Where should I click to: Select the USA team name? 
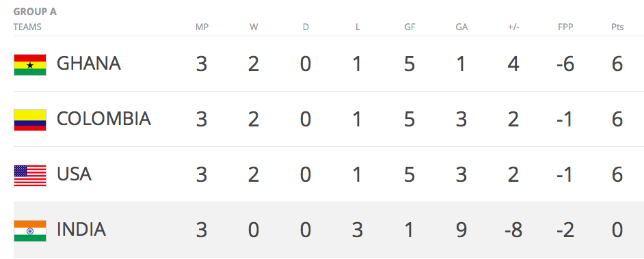click(x=74, y=174)
